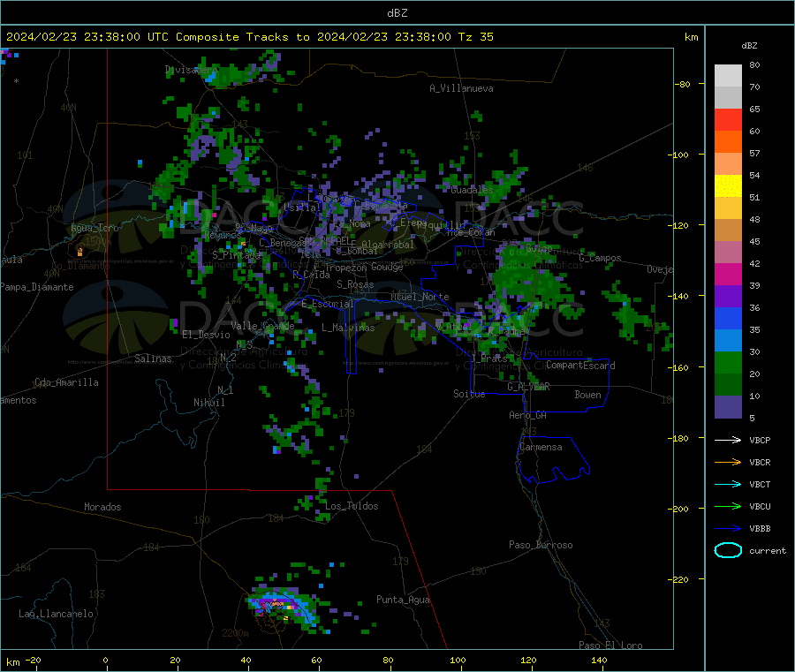Click the Valle_Grande map label
This screenshot has width=795, height=672.
click(262, 326)
